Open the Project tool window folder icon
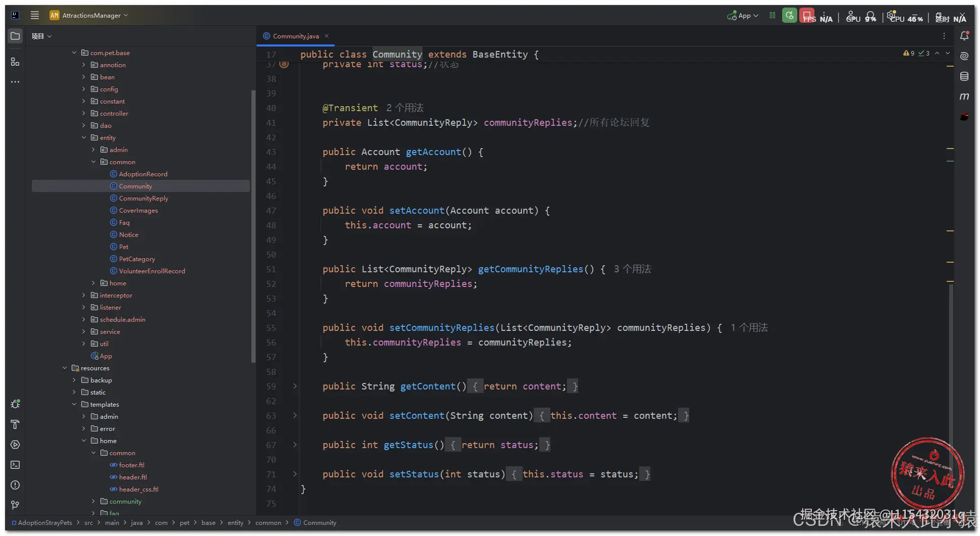This screenshot has width=980, height=536. 15,36
